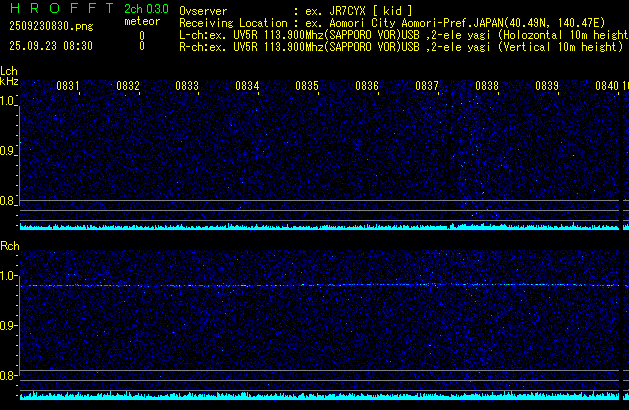Click the Receiving Location Aomori City line
629x410 pixels.
[400, 22]
